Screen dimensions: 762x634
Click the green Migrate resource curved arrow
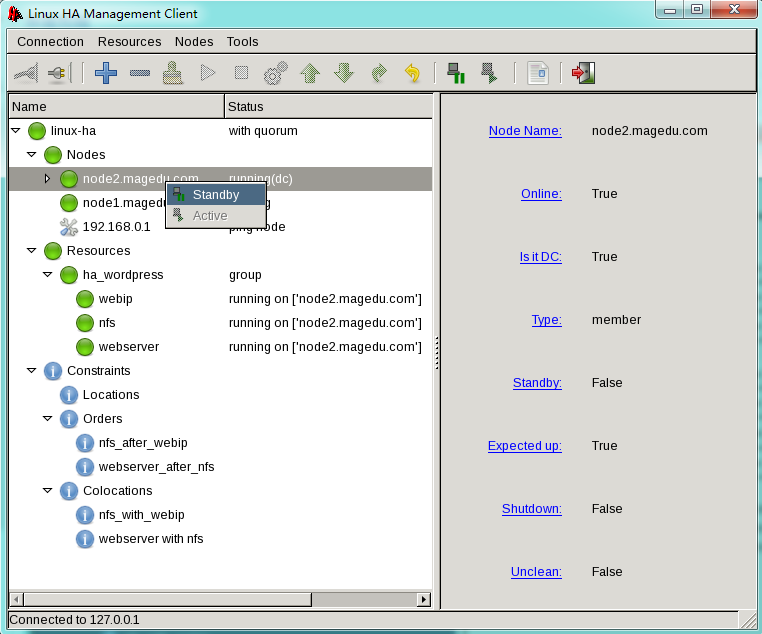[379, 73]
